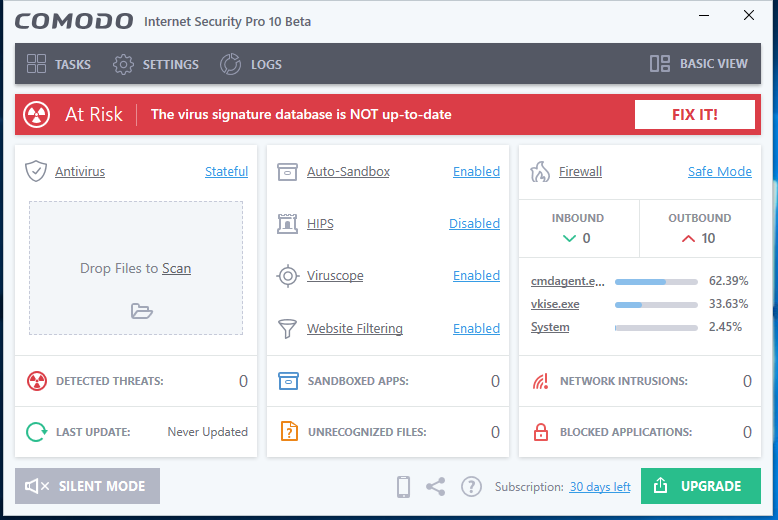Click the Firewall flame icon
The height and width of the screenshot is (520, 778).
540,171
